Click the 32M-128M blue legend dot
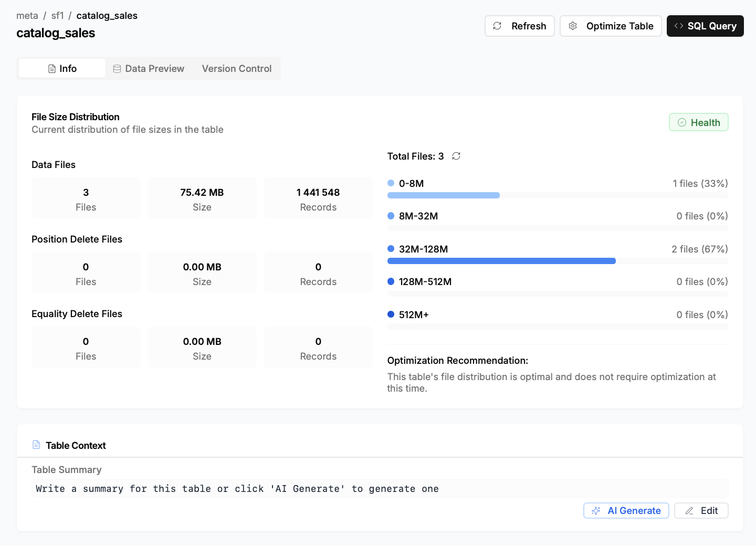The height and width of the screenshot is (546, 756). click(x=391, y=249)
